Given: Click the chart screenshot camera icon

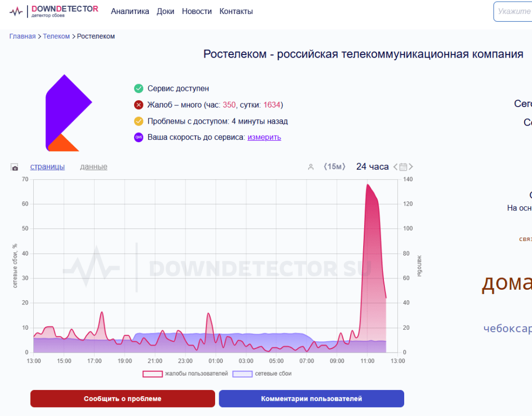Looking at the screenshot, I should pyautogui.click(x=14, y=167).
